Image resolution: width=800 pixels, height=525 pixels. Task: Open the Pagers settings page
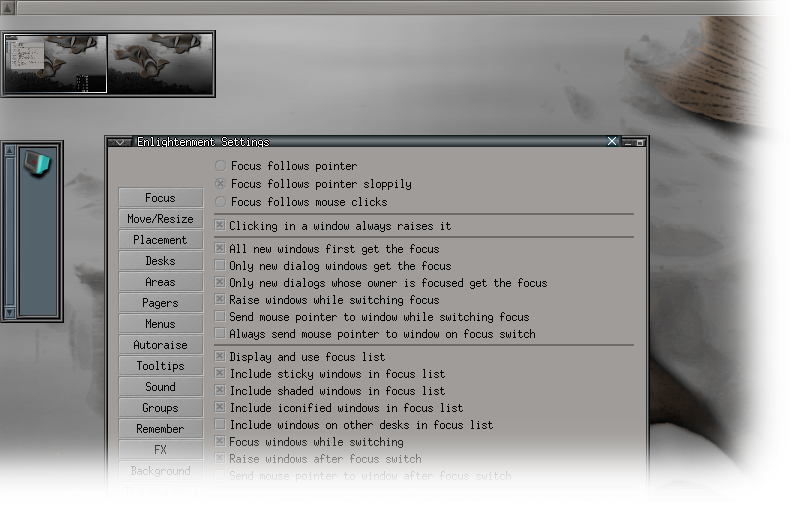coord(160,303)
